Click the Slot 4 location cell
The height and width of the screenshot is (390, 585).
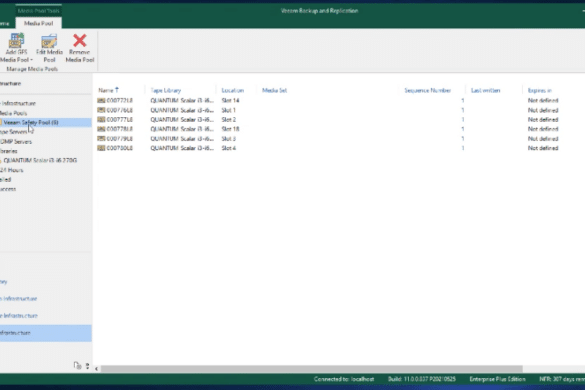click(229, 148)
